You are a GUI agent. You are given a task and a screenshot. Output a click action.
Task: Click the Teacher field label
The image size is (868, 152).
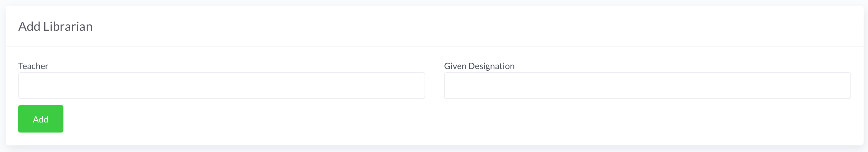pos(33,66)
